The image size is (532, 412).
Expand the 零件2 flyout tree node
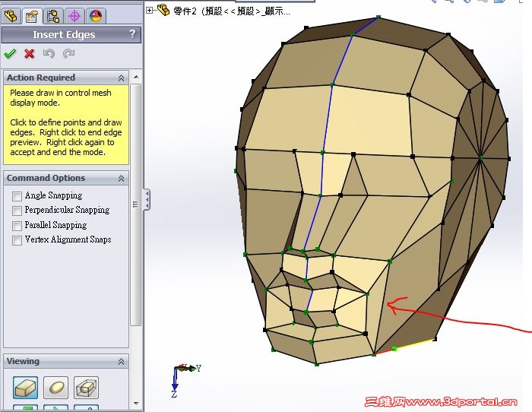(x=149, y=11)
